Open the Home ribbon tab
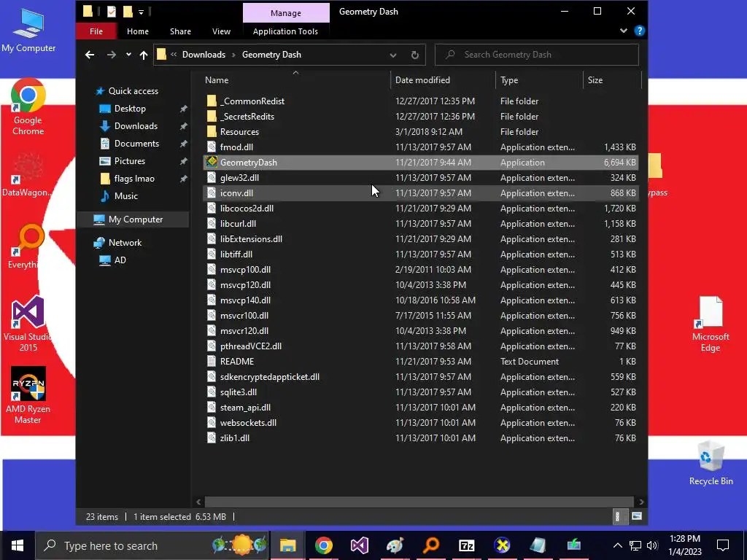The height and width of the screenshot is (560, 747). (x=138, y=31)
